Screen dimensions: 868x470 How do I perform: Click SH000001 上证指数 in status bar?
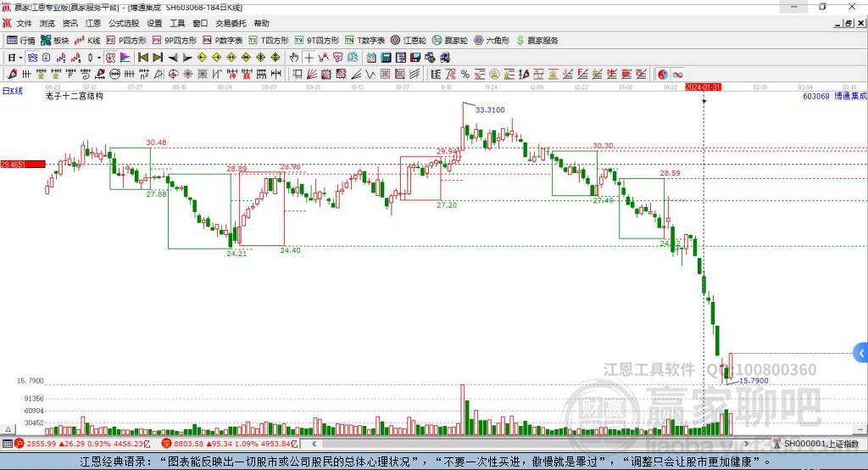point(821,444)
